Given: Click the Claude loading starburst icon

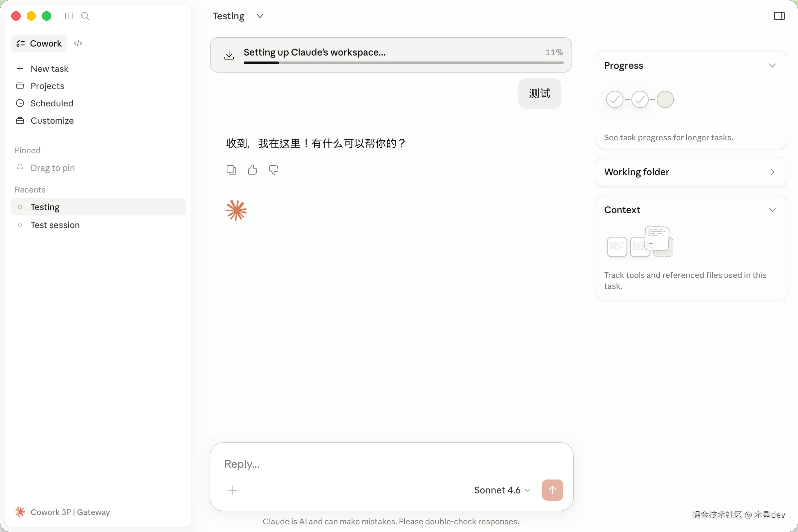Looking at the screenshot, I should click(236, 210).
